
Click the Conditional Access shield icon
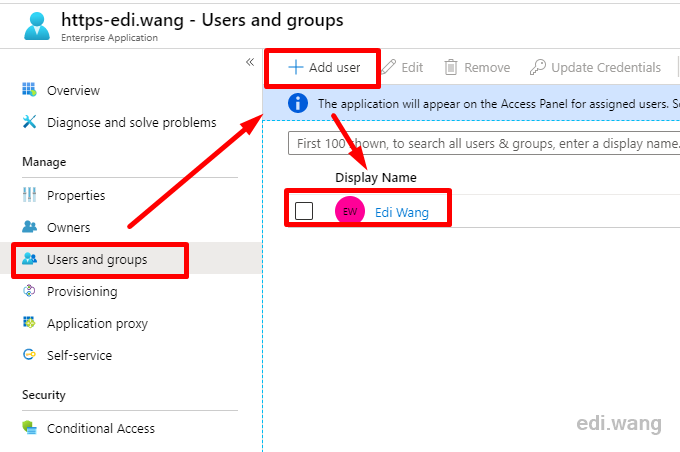(x=29, y=428)
